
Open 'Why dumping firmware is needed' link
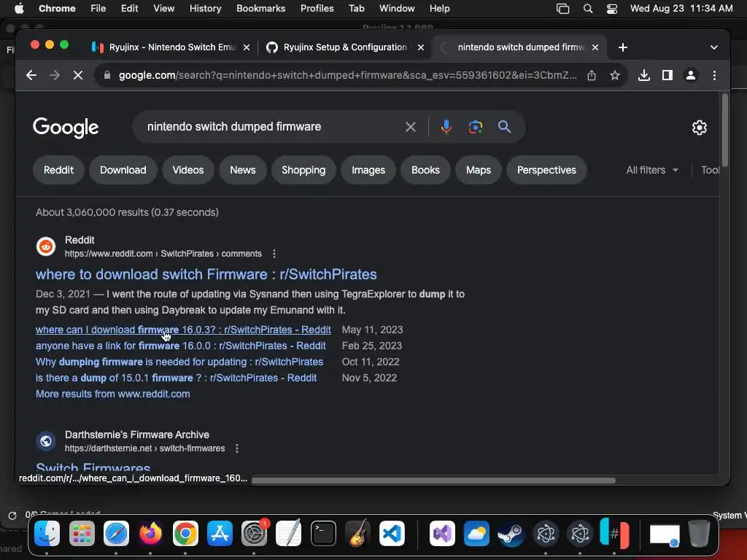click(179, 362)
